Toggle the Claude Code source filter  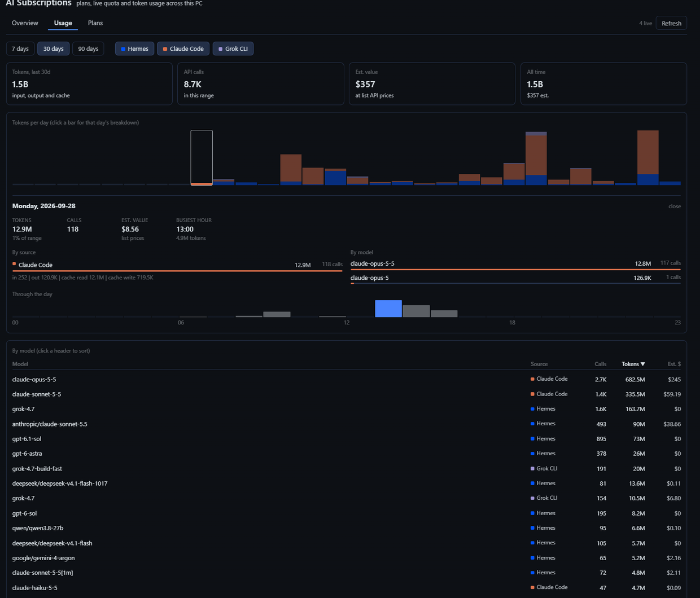click(183, 49)
